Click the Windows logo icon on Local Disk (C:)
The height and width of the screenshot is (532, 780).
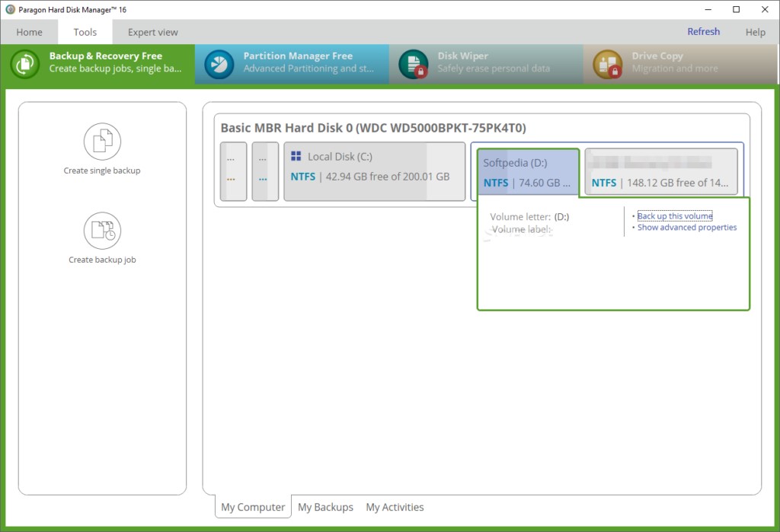(x=296, y=156)
